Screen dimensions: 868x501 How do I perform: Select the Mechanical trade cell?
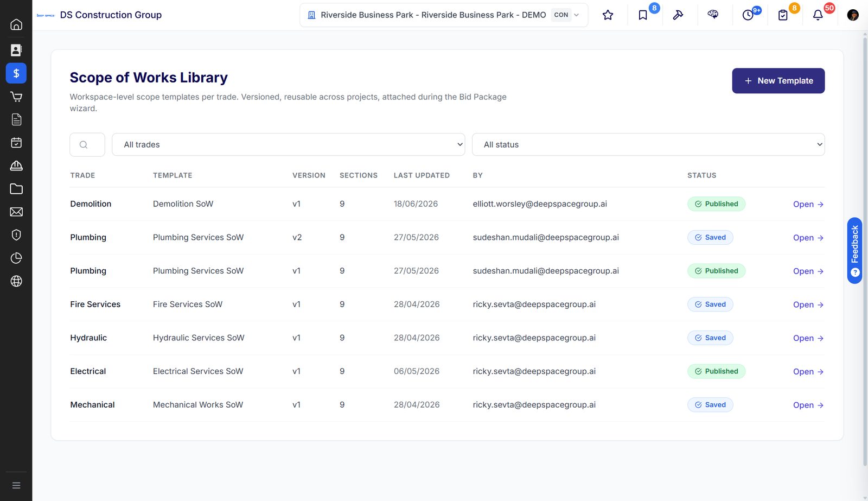pyautogui.click(x=92, y=405)
